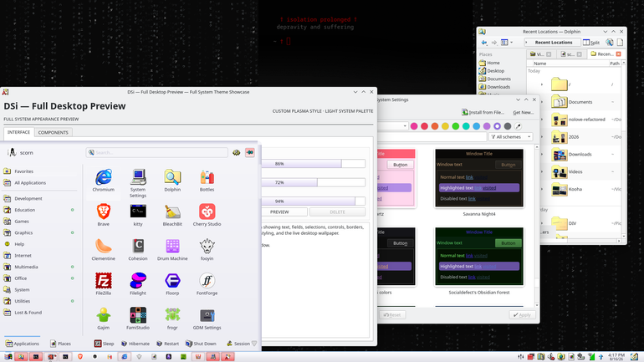Open Filelight icon

138,284
